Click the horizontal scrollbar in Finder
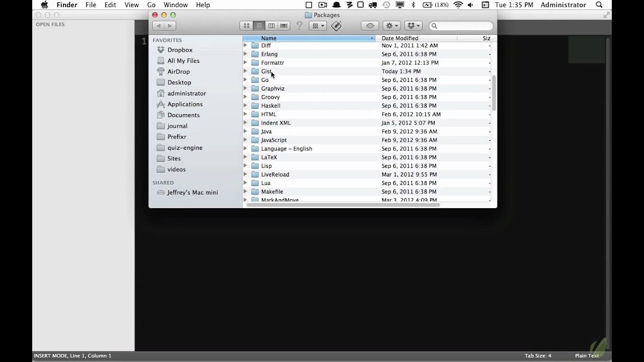Viewport: 644px width, 362px height. pos(342,205)
